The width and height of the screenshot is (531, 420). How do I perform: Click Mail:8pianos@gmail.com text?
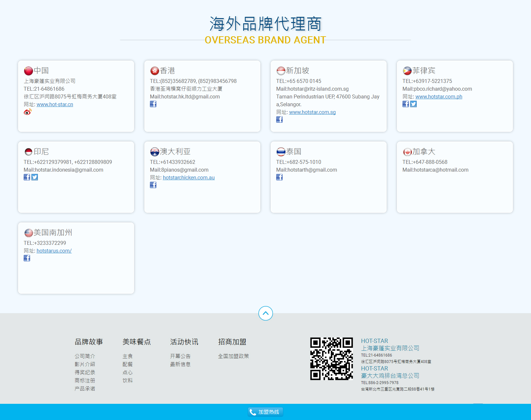point(179,170)
